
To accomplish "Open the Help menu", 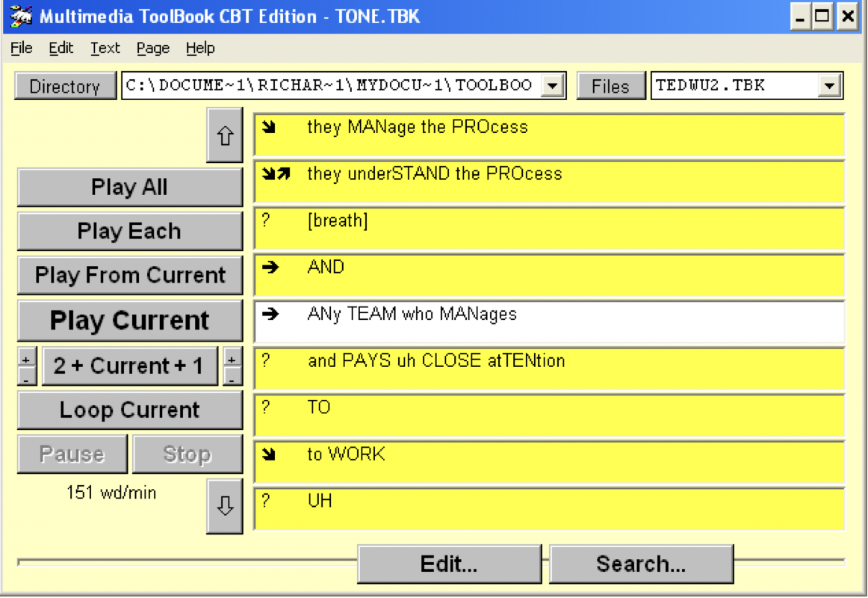I will [x=200, y=48].
